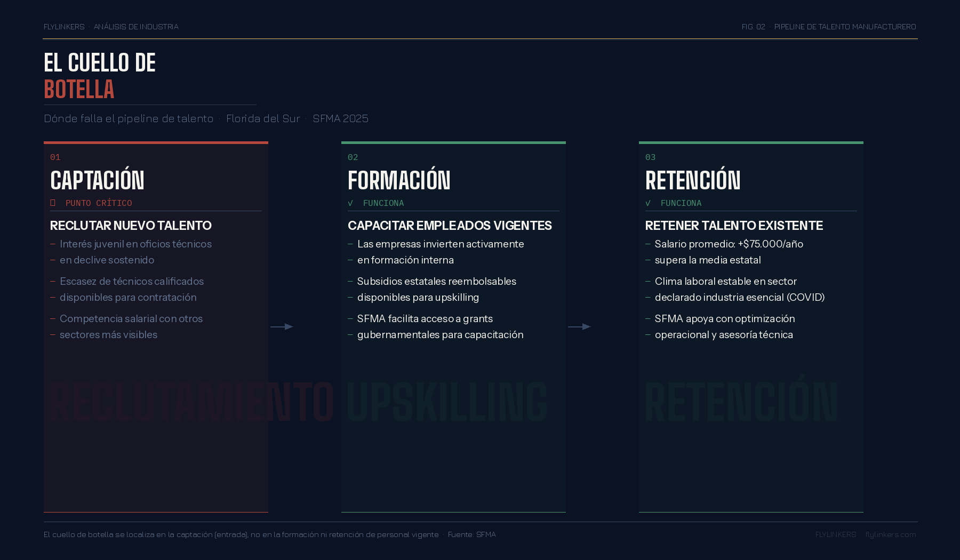Click step number 02
The image size is (960, 560).
point(353,157)
